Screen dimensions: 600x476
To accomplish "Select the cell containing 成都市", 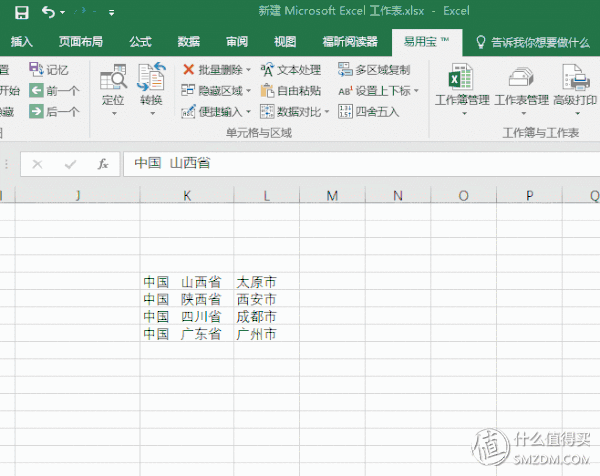I will pyautogui.click(x=256, y=317).
